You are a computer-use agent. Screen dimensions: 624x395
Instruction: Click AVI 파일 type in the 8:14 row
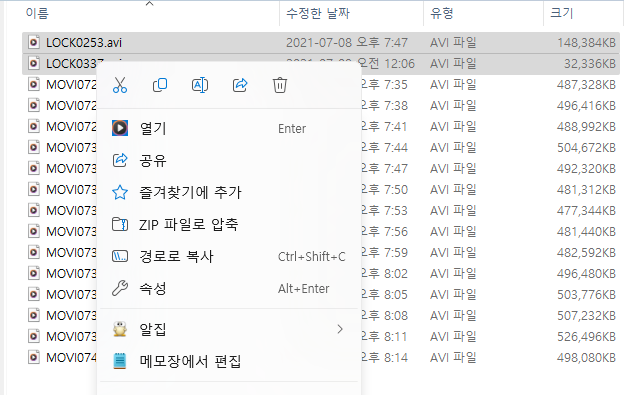pyautogui.click(x=453, y=358)
